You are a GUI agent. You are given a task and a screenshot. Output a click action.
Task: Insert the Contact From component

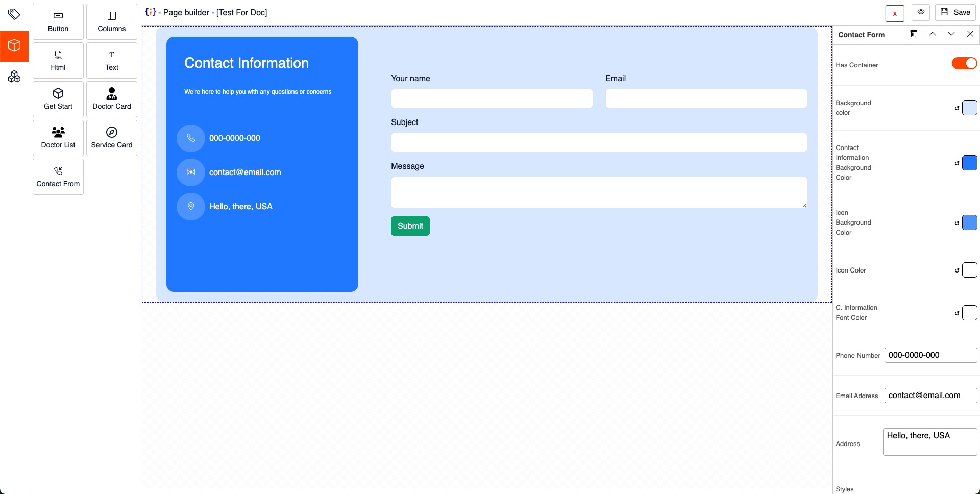pyautogui.click(x=58, y=177)
